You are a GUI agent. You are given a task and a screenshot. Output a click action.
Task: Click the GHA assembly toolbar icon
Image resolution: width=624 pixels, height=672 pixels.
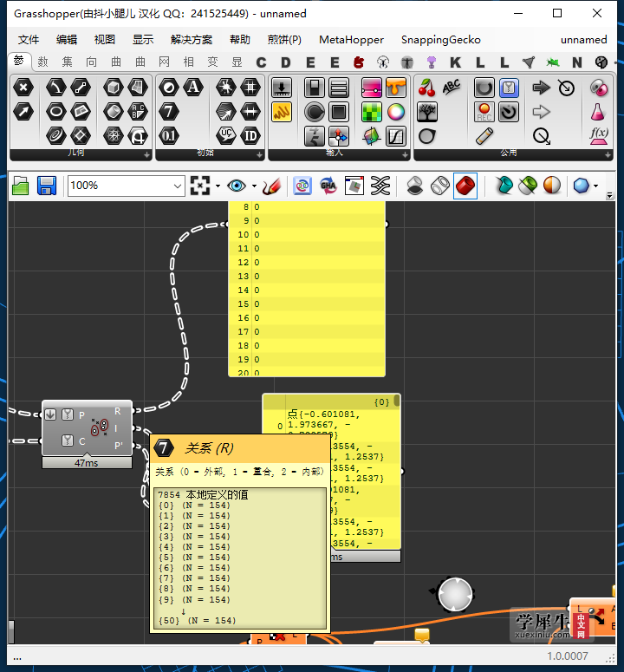click(x=328, y=186)
